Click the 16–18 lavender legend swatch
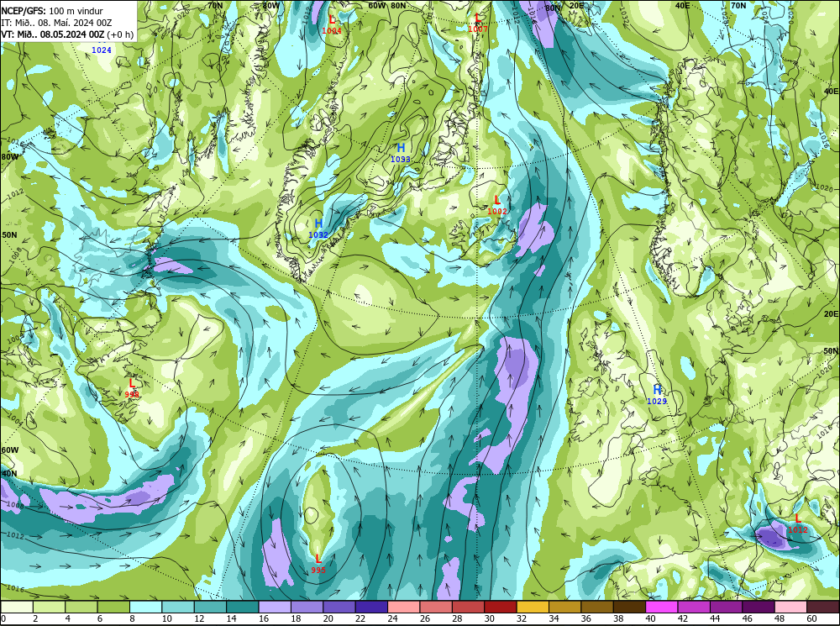The height and width of the screenshot is (626, 840). coord(275,607)
